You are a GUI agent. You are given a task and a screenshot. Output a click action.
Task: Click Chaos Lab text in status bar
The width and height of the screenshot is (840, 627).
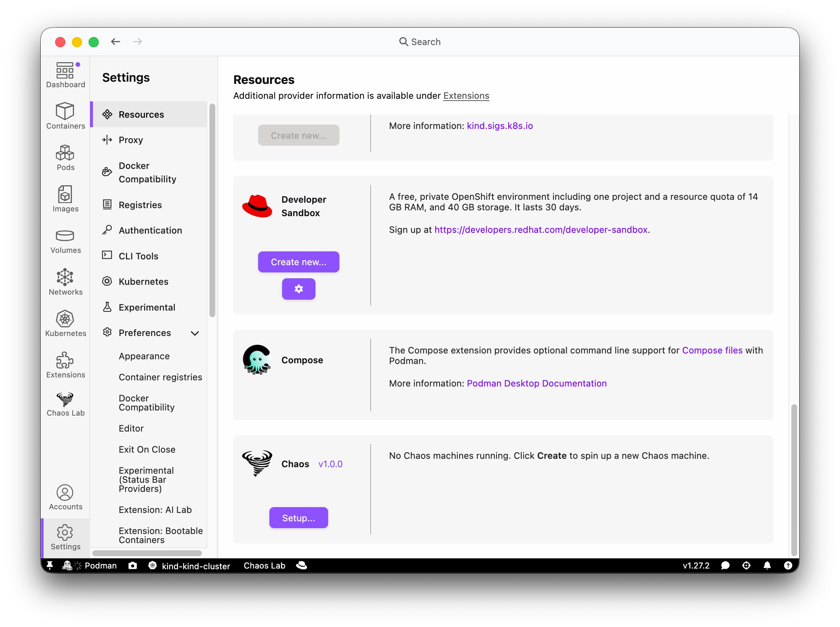click(264, 566)
